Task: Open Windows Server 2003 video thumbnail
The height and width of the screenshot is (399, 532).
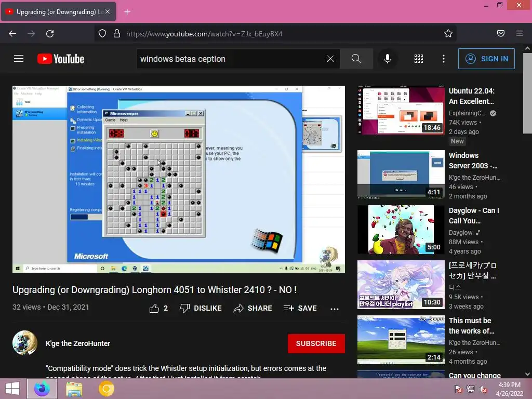Action: pyautogui.click(x=401, y=175)
